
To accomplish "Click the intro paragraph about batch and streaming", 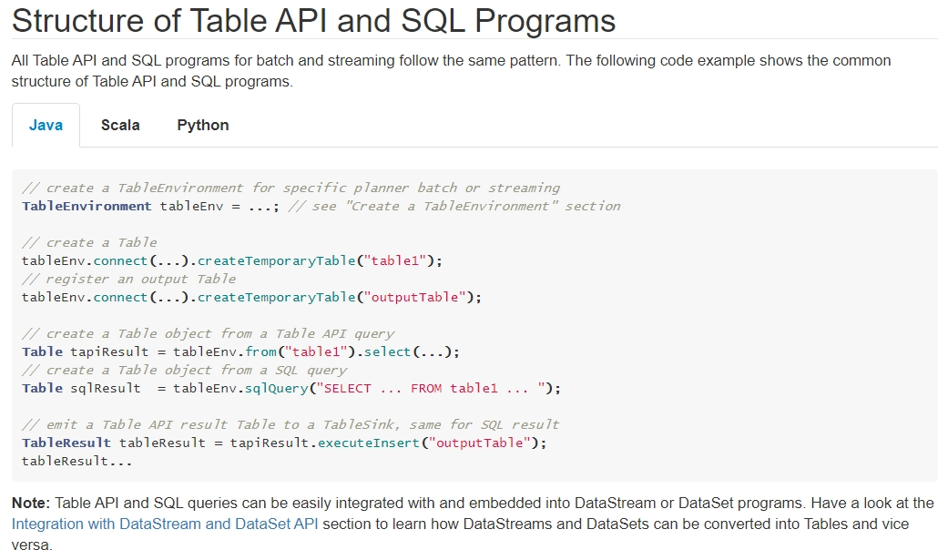I will [451, 71].
